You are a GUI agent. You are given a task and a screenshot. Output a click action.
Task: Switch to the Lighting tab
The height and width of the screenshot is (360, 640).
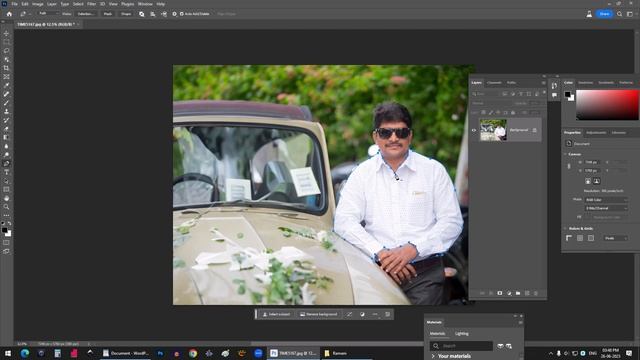462,333
